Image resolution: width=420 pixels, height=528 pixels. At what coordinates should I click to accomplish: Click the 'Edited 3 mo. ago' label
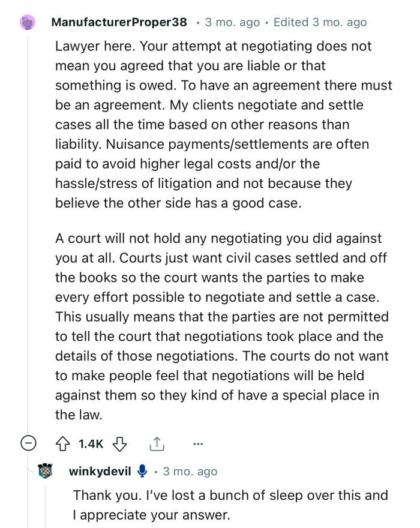click(x=320, y=22)
